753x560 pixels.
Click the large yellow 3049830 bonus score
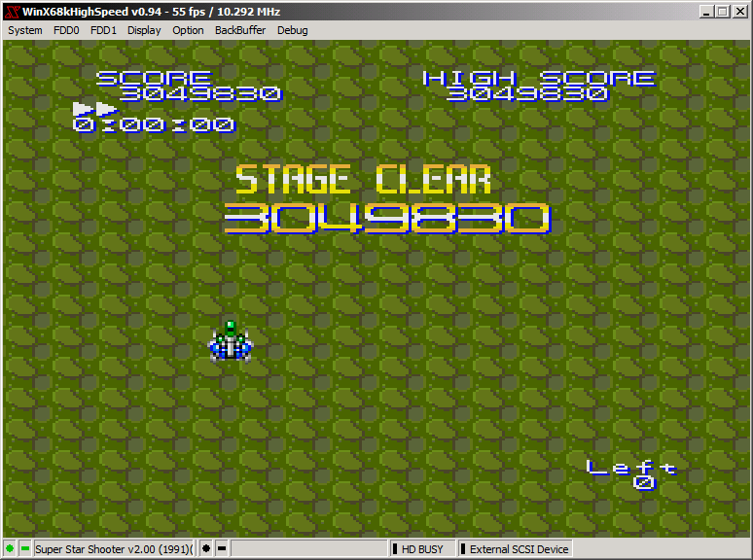[387, 219]
